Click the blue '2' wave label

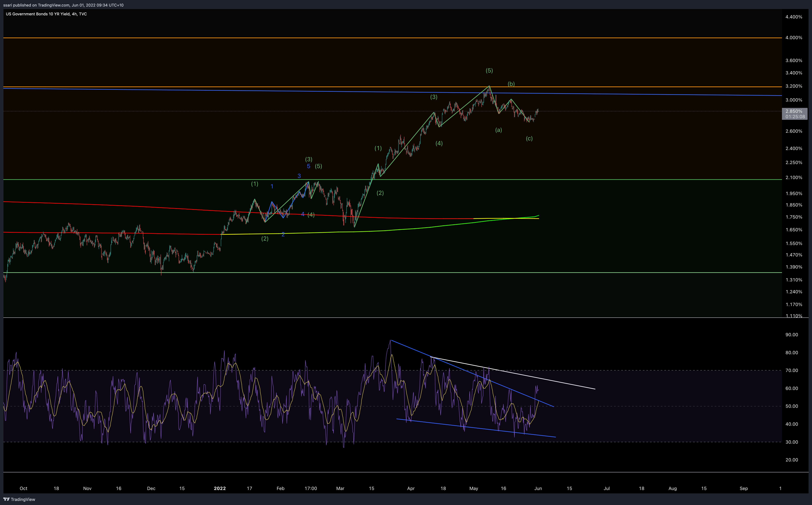283,234
